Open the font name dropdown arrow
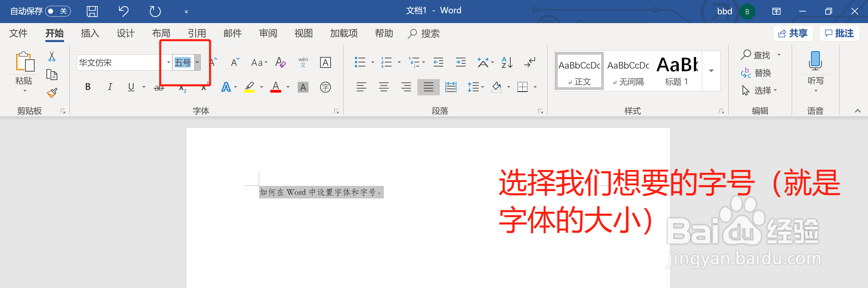Image resolution: width=868 pixels, height=288 pixels. pyautogui.click(x=168, y=62)
